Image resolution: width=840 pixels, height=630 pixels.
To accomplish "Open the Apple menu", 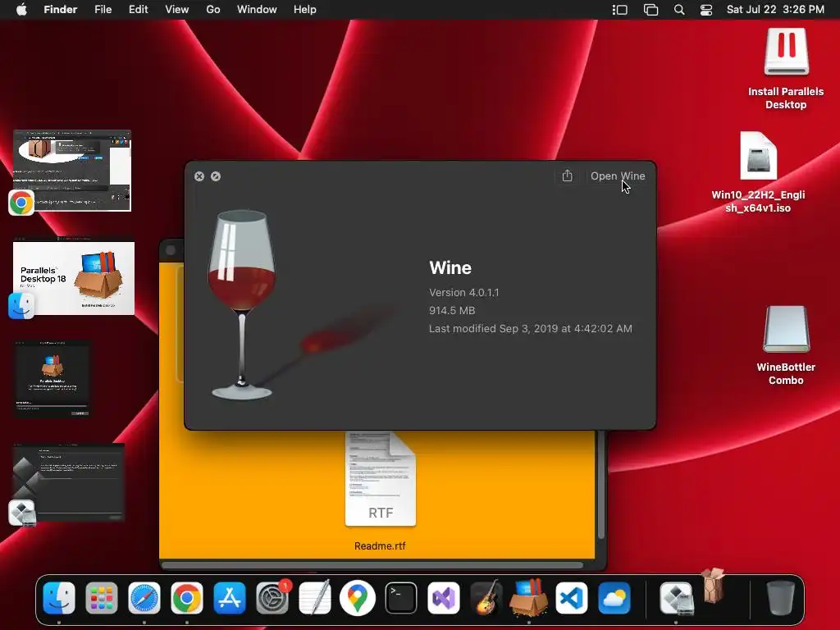I will click(x=21, y=10).
